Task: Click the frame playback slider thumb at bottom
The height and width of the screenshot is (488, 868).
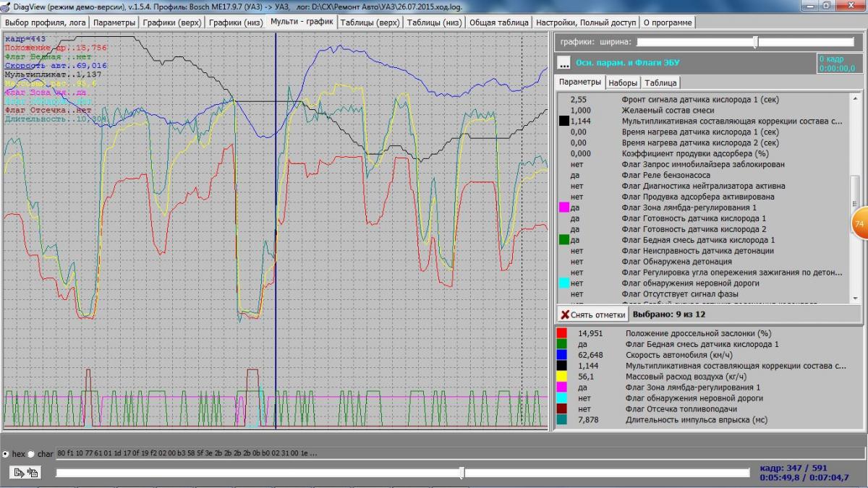Action: pos(461,473)
